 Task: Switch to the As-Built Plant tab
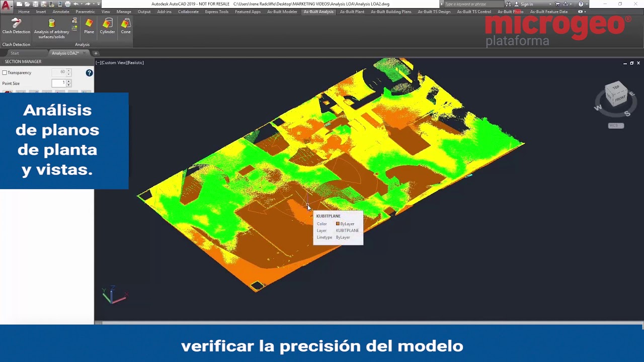(x=352, y=12)
